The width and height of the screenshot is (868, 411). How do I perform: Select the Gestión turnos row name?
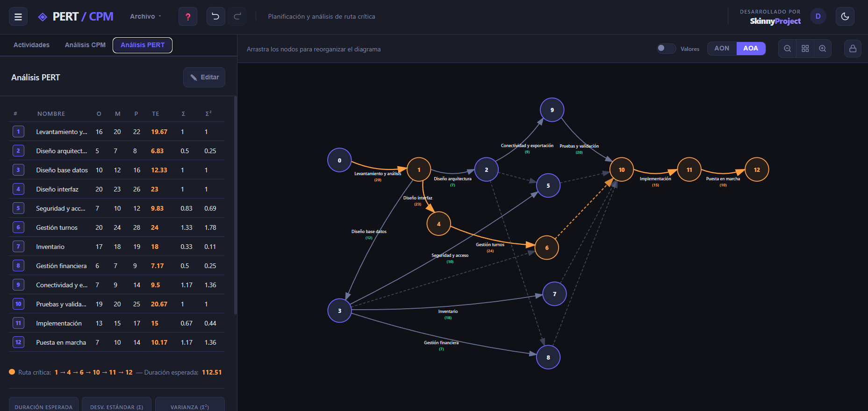click(x=57, y=227)
